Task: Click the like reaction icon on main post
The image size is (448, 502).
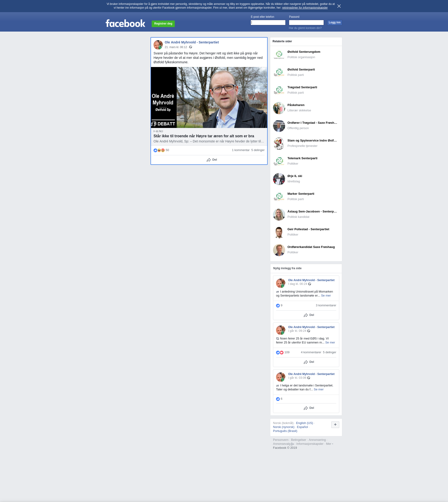Action: (155, 150)
